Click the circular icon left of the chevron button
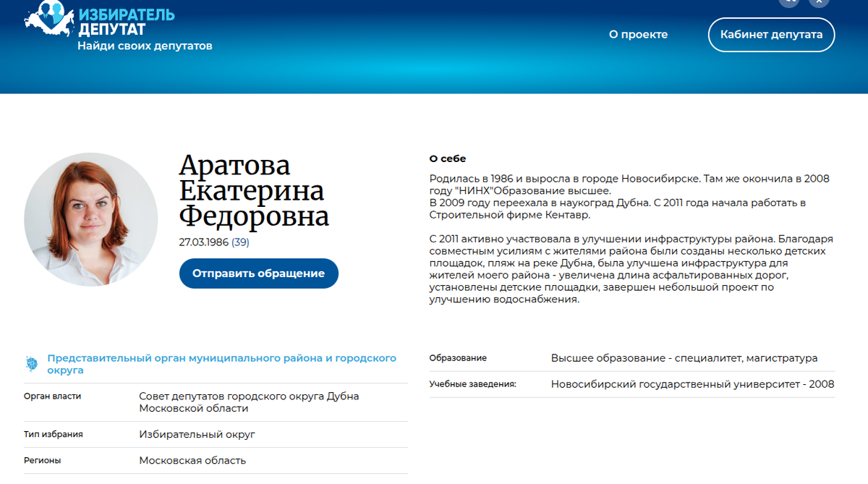868x484 pixels. (x=791, y=2)
